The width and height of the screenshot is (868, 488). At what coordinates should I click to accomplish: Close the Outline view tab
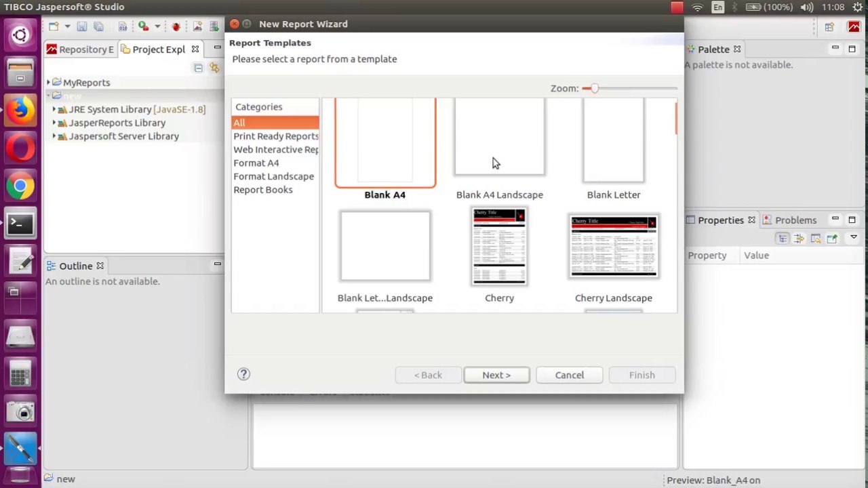[x=100, y=266]
